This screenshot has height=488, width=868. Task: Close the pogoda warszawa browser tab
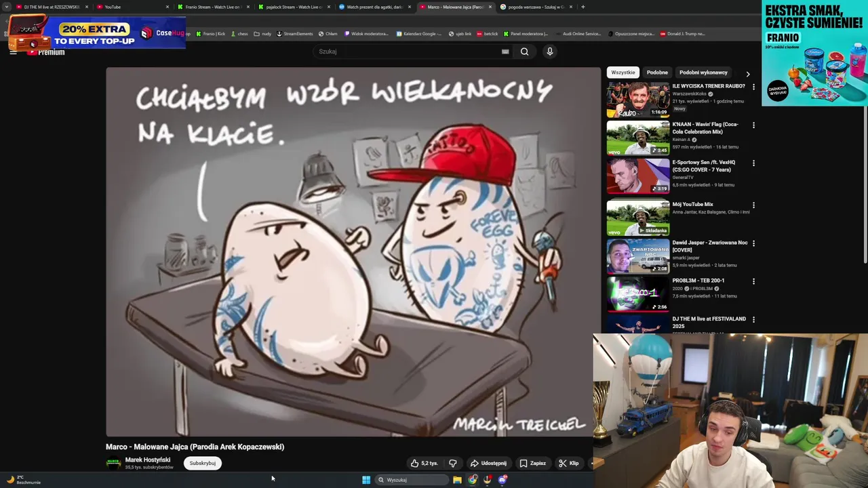pyautogui.click(x=571, y=7)
